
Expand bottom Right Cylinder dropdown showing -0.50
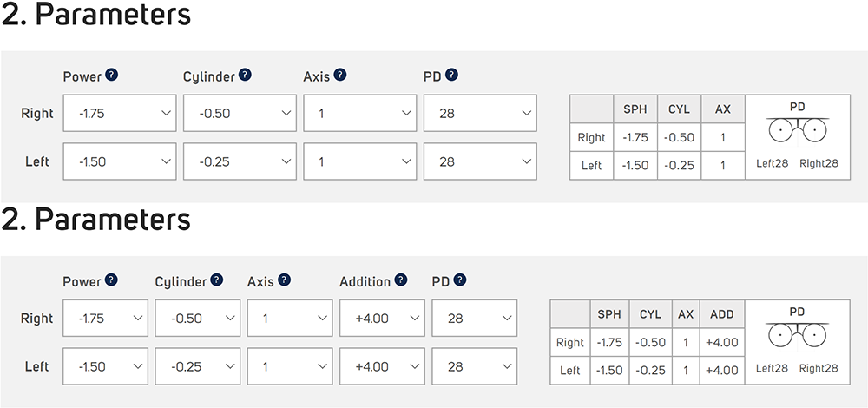(x=198, y=319)
